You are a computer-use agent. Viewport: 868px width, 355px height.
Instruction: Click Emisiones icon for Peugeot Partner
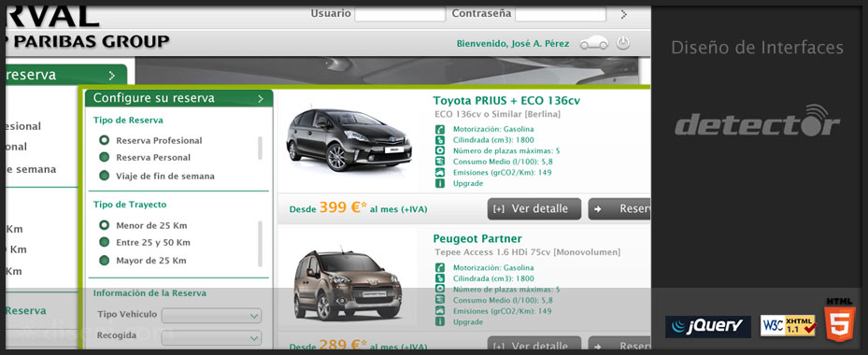440,311
